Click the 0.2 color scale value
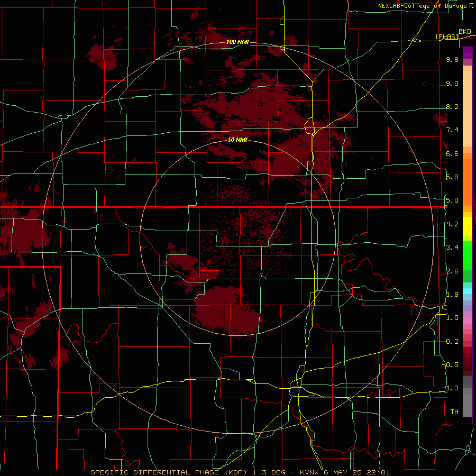 452,342
